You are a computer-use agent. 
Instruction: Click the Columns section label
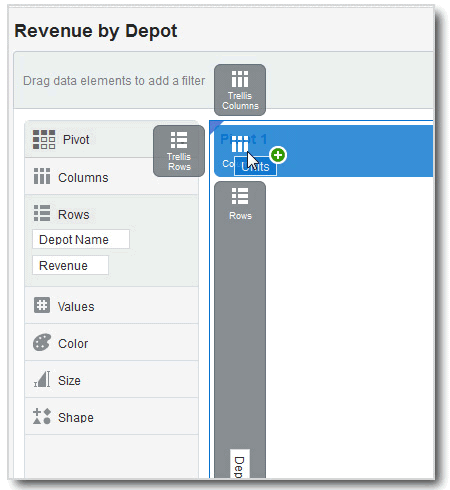(83, 178)
